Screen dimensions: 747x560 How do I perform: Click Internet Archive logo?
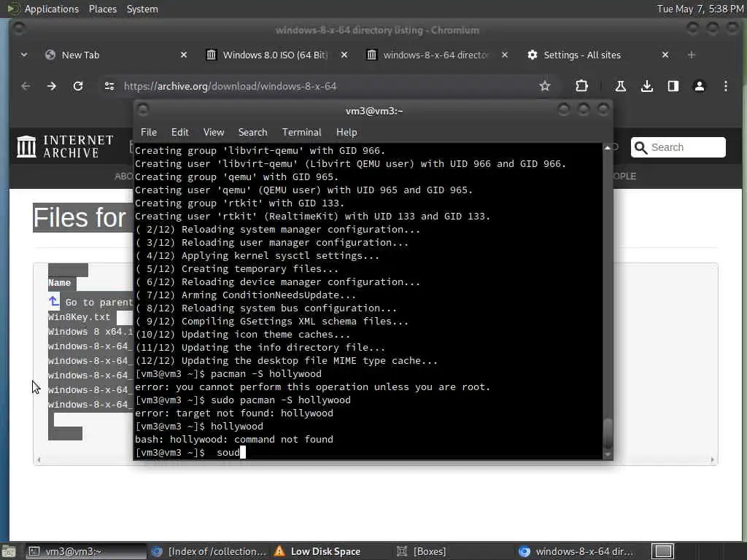pos(65,146)
